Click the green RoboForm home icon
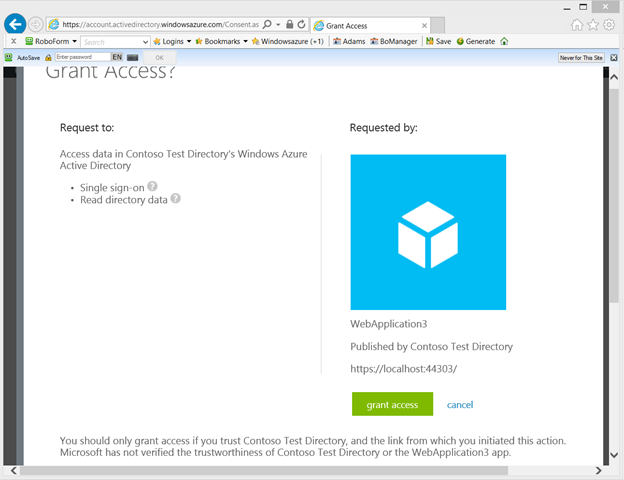 pyautogui.click(x=504, y=41)
